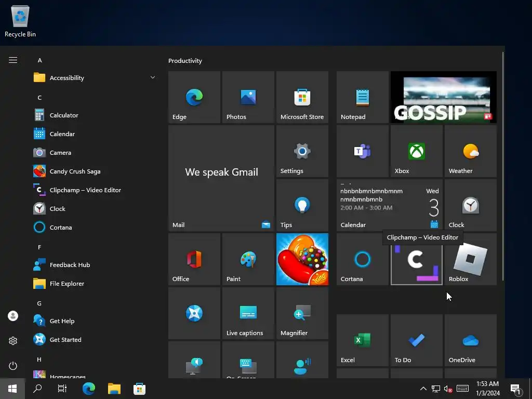
Task: Launch Edge from the taskbar
Action: tap(88, 389)
